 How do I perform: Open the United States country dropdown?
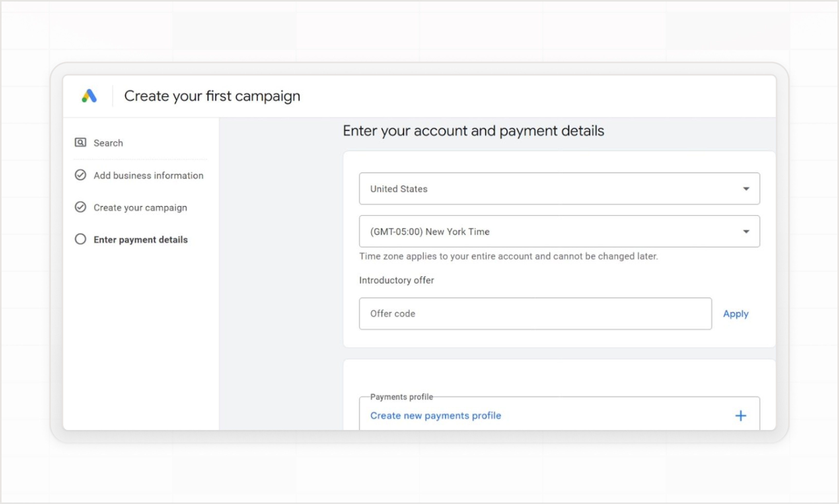pyautogui.click(x=559, y=189)
